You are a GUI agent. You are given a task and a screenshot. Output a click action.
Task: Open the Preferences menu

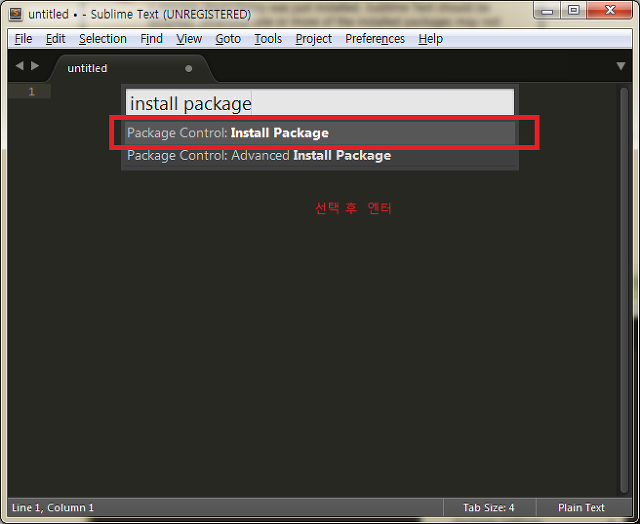coord(375,39)
